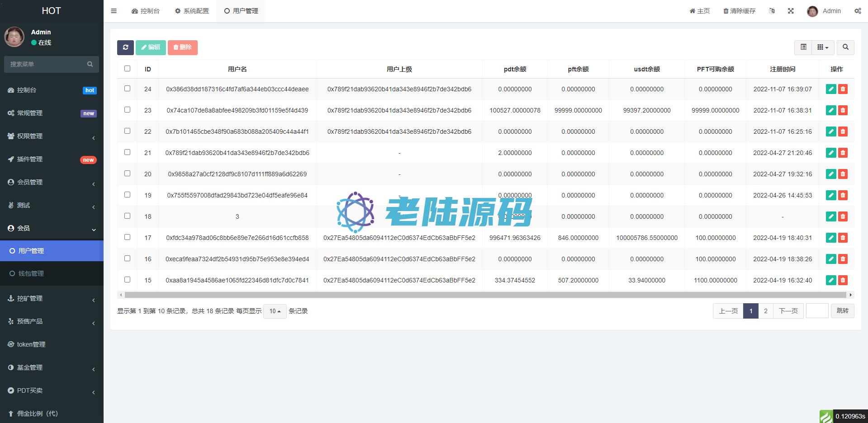Open 钱包管理 in the sidebar

31,273
